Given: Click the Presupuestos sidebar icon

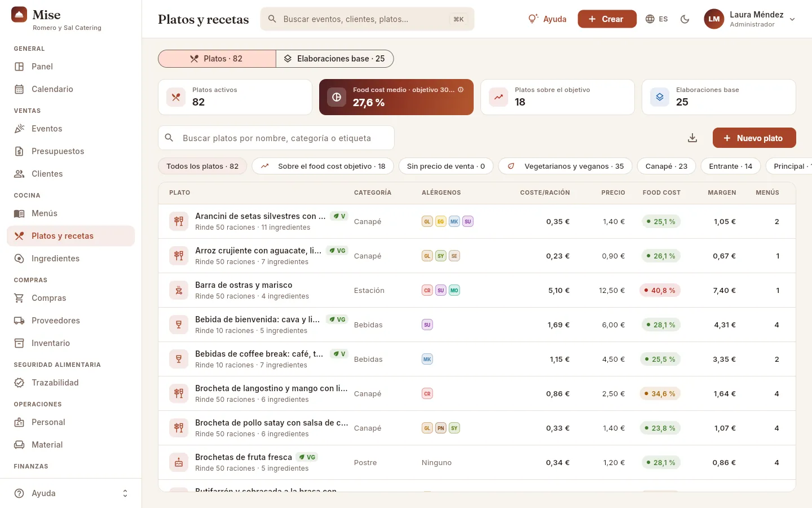Looking at the screenshot, I should click(19, 151).
